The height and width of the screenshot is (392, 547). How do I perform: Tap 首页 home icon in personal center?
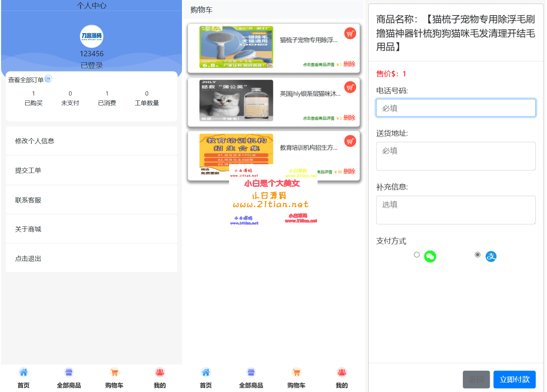click(23, 373)
